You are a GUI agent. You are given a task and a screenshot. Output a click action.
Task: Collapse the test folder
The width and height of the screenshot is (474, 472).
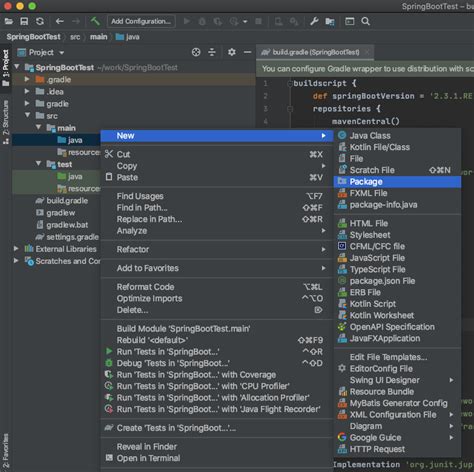pos(39,164)
